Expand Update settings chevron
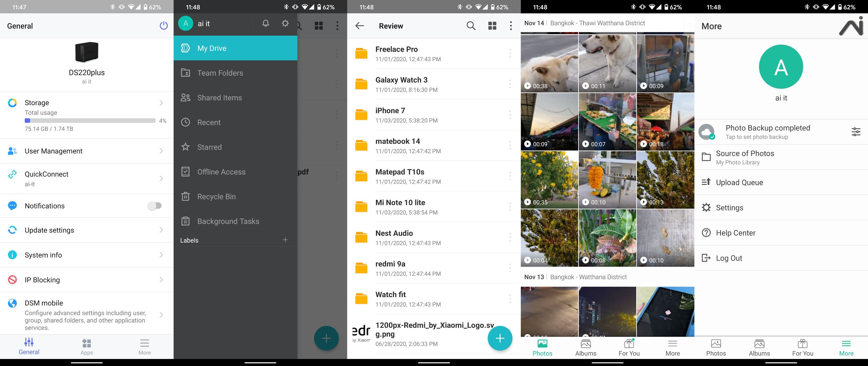 point(161,230)
